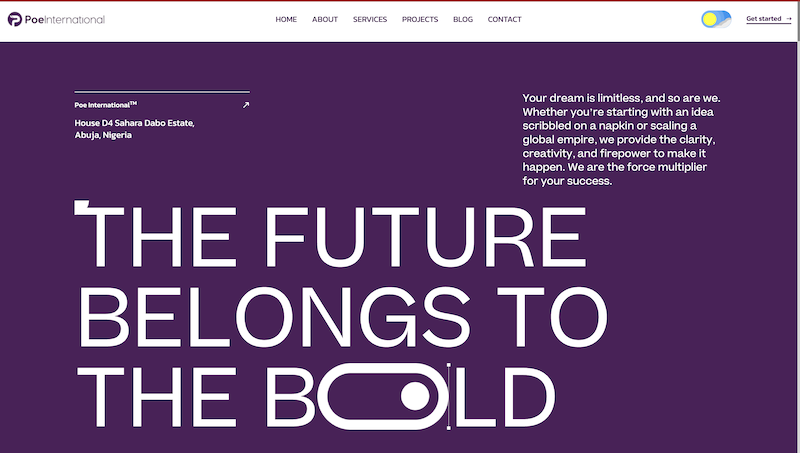Click the white corner flag shape above THE
This screenshot has width=800, height=453.
[x=82, y=207]
